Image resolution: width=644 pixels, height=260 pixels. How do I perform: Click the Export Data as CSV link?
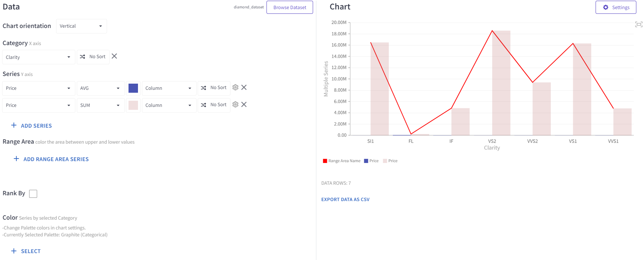pos(345,200)
